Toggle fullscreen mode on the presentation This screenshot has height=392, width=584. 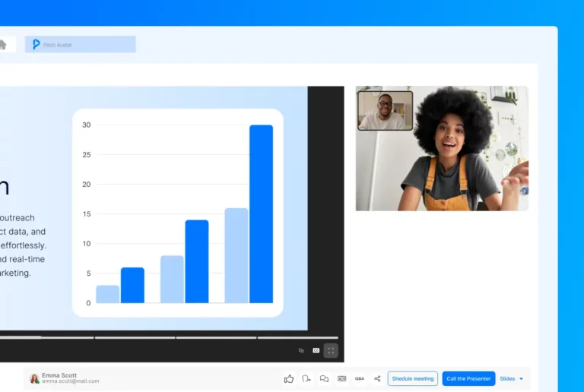tap(331, 350)
